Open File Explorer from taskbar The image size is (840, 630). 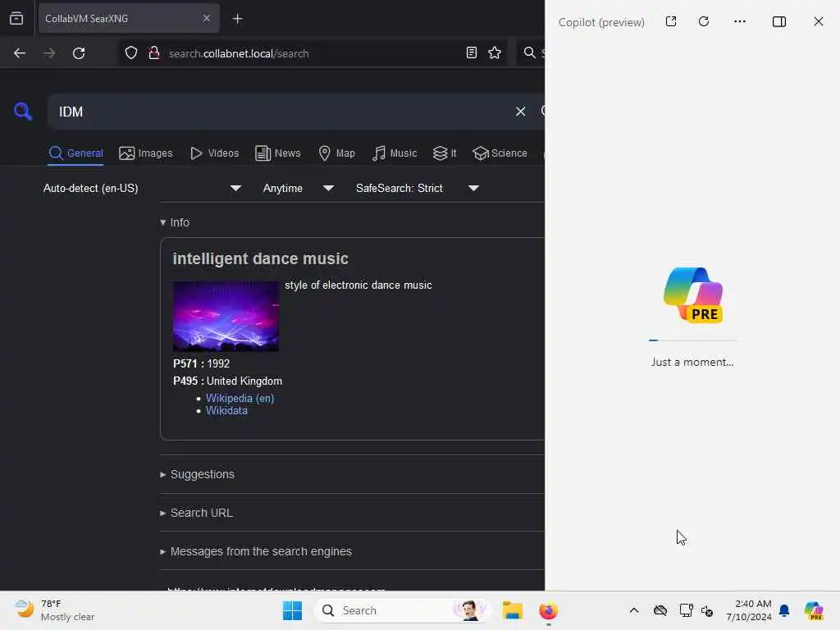(x=512, y=610)
